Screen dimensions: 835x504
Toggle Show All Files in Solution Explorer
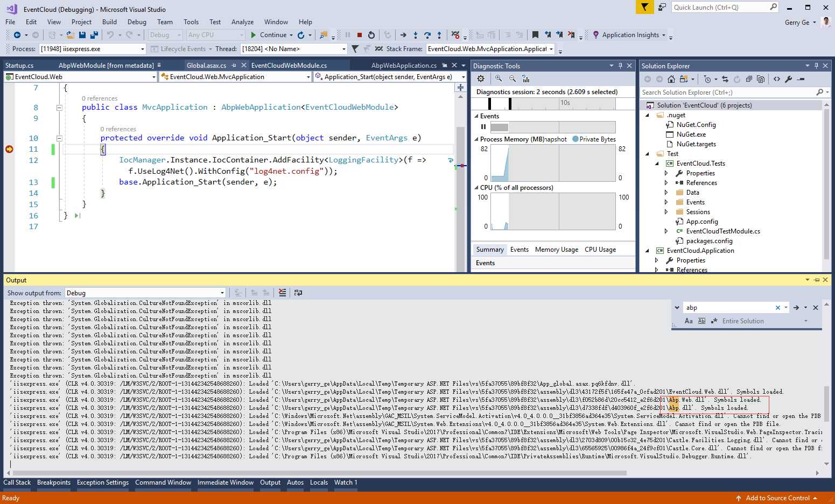click(x=761, y=79)
